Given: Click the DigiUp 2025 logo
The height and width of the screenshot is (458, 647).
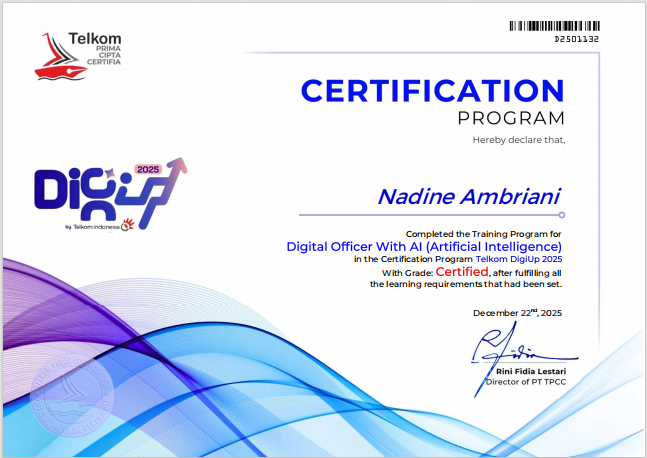Looking at the screenshot, I should 111,194.
